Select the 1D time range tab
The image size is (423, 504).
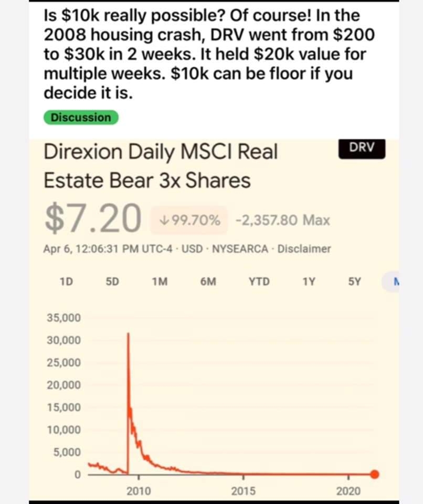[66, 281]
